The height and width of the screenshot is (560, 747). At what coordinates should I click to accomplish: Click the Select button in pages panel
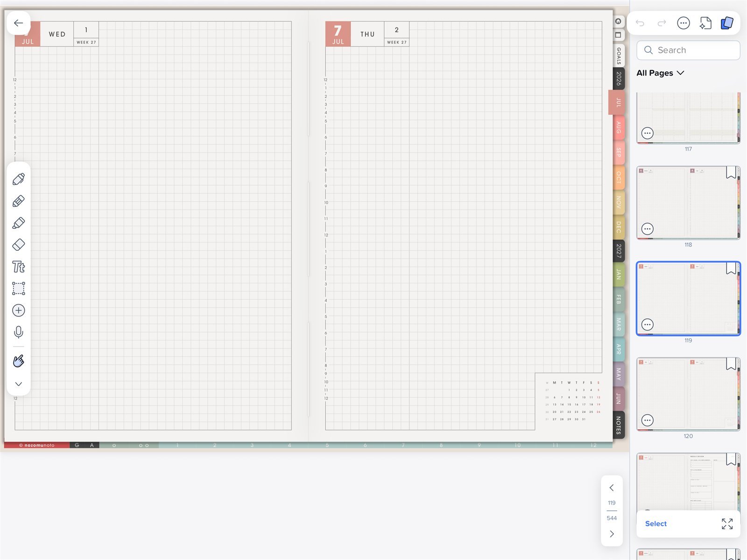656,524
